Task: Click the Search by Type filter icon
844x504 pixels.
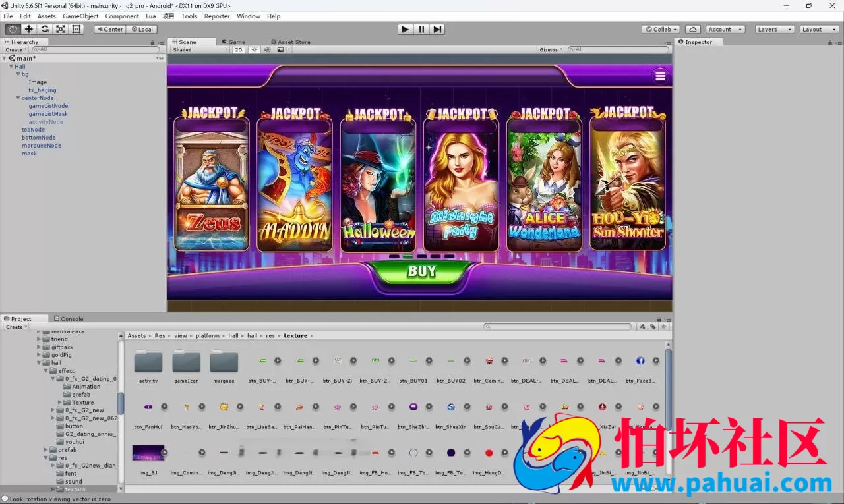Action: (642, 327)
